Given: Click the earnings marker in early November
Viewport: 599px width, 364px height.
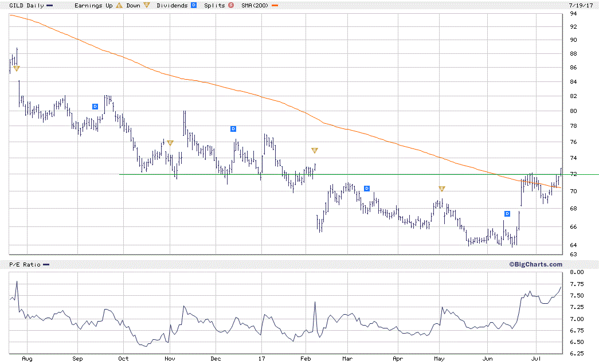Looking at the screenshot, I should (170, 143).
